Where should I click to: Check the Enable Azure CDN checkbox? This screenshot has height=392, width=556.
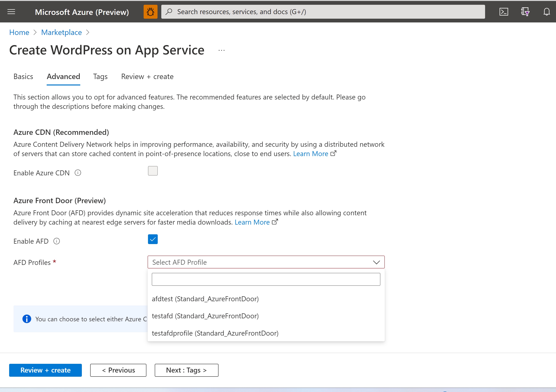click(153, 171)
